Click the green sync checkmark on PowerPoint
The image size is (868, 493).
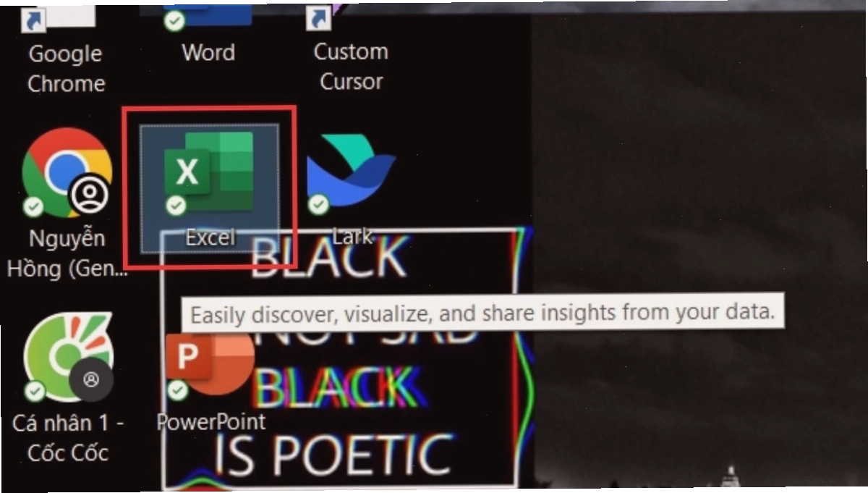tap(177, 391)
